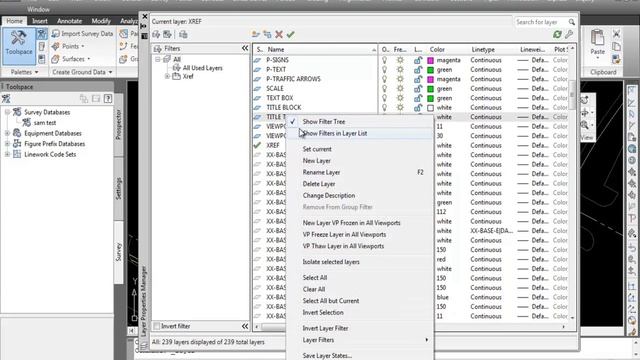Open the Palettes panel dropdown
This screenshot has width=640, height=360.
coord(24,72)
